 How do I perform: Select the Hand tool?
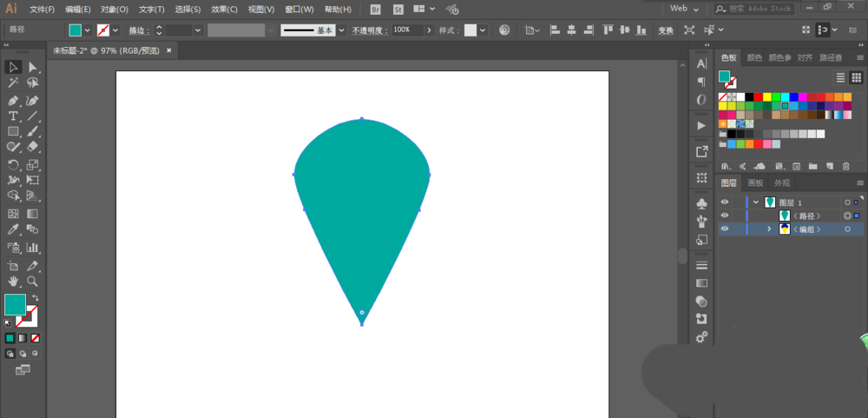tap(13, 282)
